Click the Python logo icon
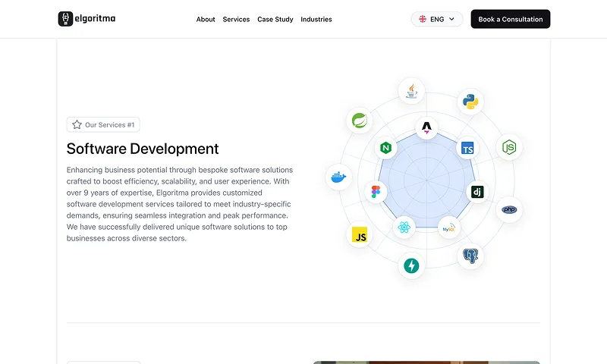The image size is (607, 364). (470, 102)
